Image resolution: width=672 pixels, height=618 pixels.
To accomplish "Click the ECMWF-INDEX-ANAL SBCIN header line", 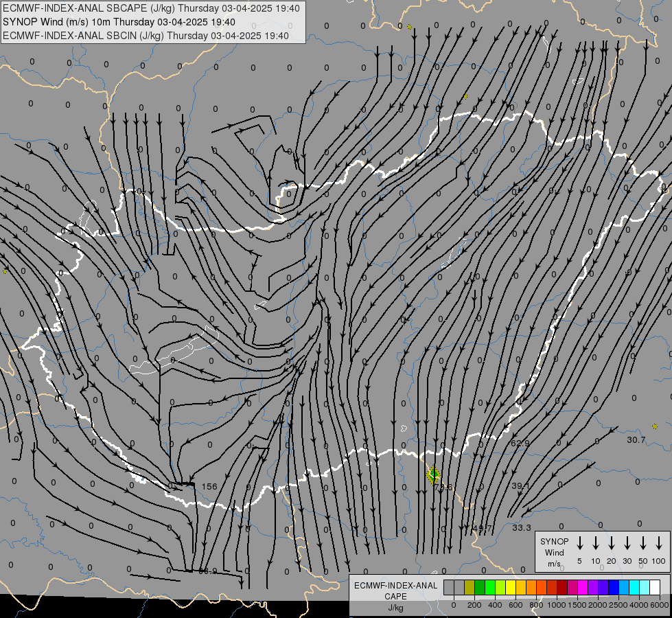I will pos(146,36).
